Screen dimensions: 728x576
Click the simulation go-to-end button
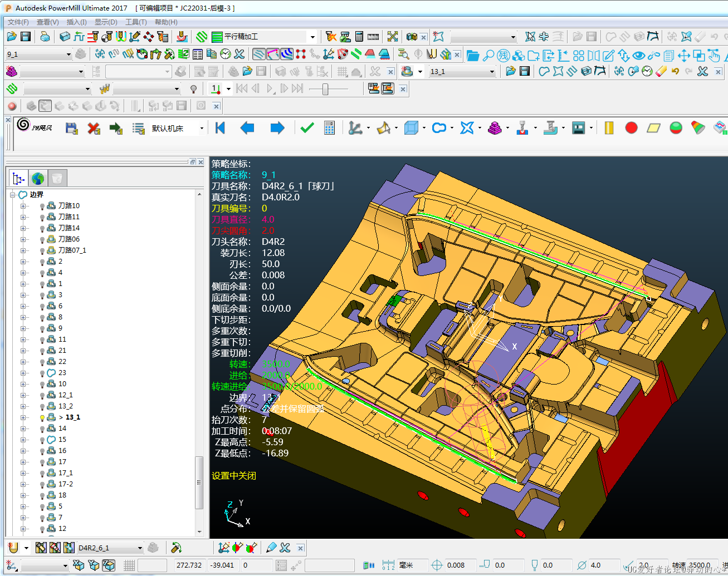coord(298,88)
